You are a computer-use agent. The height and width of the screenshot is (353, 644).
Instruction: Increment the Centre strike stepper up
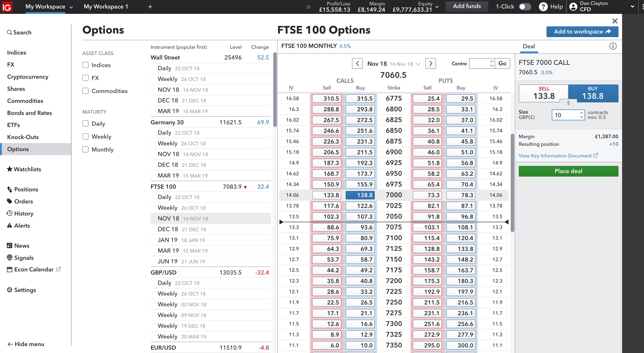[x=491, y=61]
